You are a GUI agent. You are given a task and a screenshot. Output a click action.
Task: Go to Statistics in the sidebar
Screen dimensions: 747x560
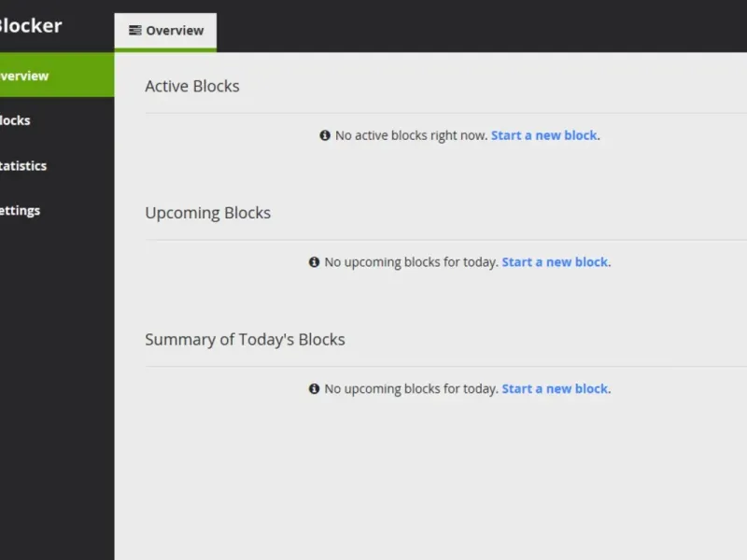tap(23, 165)
